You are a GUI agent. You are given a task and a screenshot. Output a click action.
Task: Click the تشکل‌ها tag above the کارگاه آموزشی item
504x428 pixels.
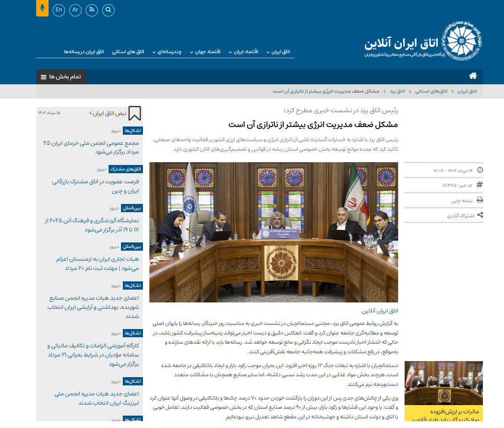[133, 333]
